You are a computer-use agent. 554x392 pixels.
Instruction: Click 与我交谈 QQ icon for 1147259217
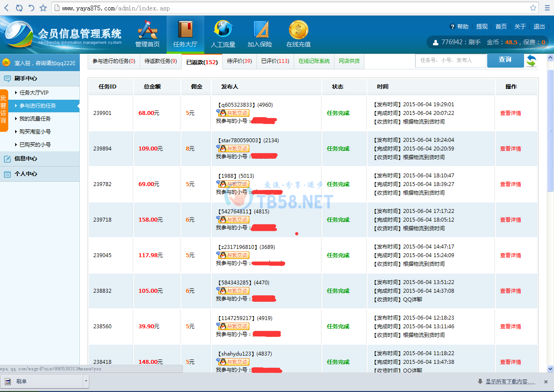[233, 326]
